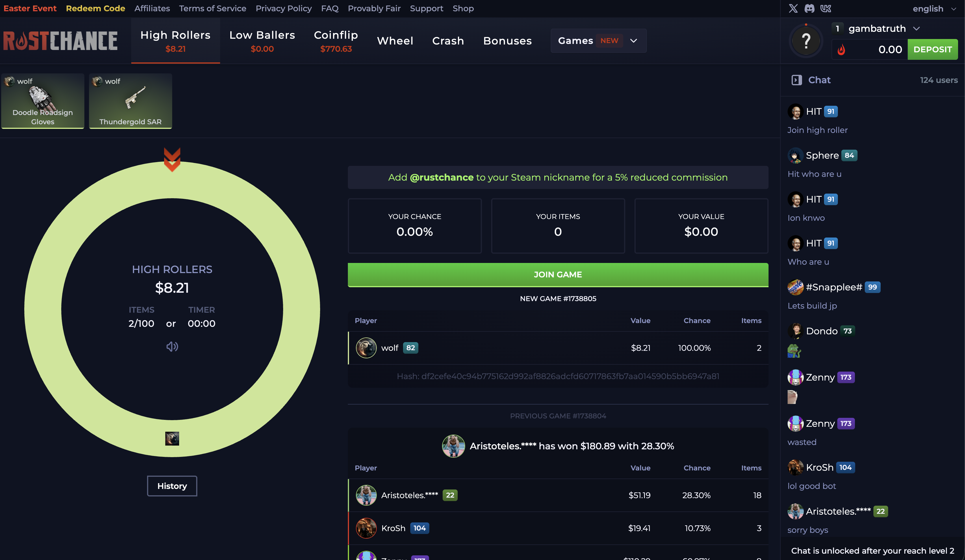This screenshot has width=965, height=560.
Task: Click the RustChance logo
Action: point(60,41)
